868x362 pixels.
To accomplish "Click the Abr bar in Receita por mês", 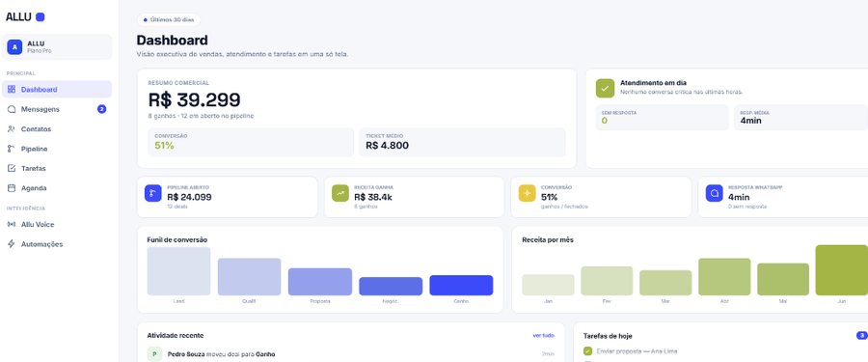I will point(724,277).
